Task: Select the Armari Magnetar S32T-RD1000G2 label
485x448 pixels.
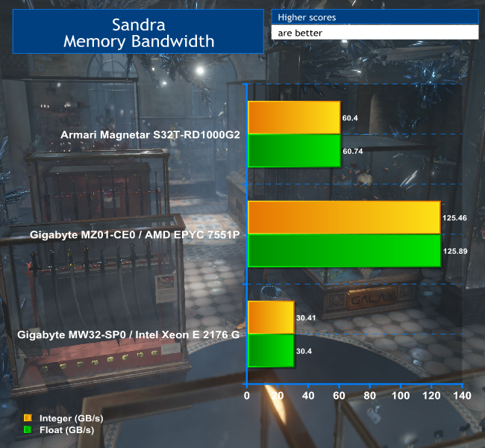Action: 150,135
